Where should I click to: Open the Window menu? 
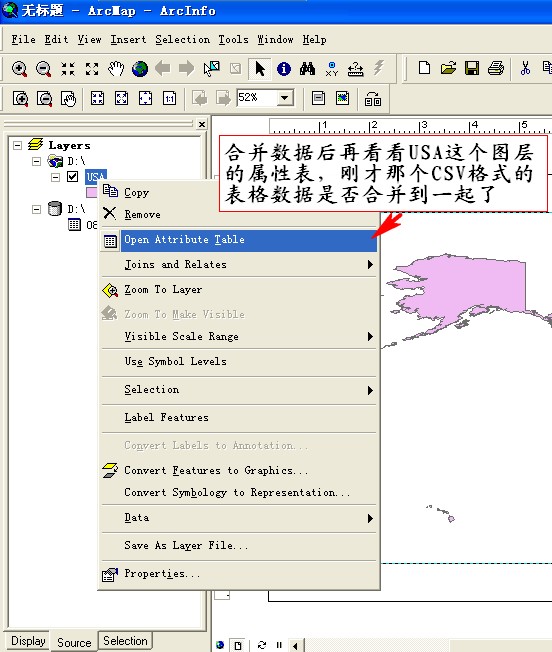(275, 40)
